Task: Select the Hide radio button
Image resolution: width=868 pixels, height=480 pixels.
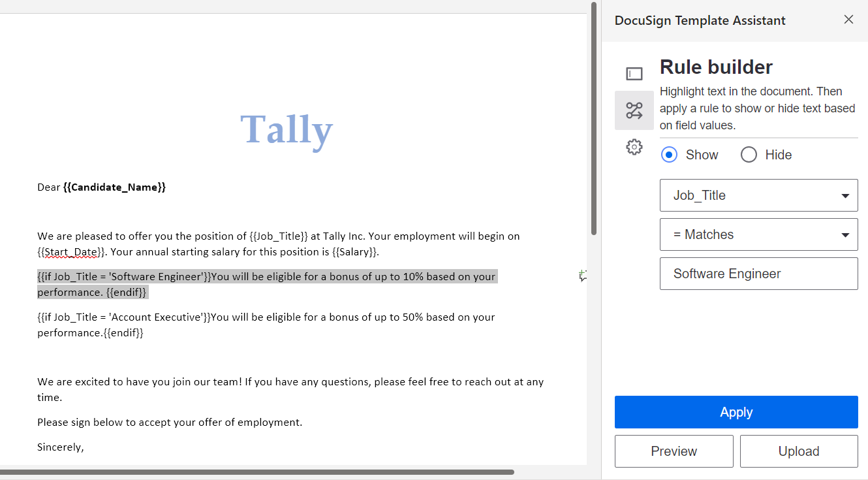Action: (749, 154)
